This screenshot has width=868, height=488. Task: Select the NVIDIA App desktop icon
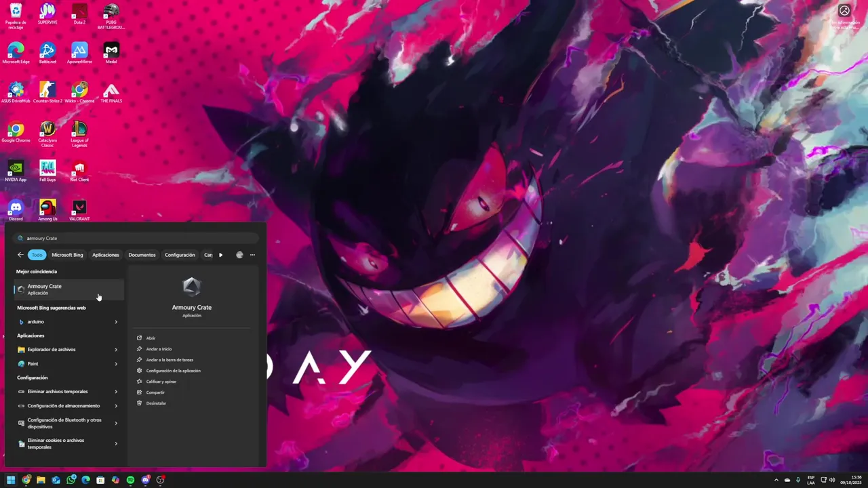click(x=16, y=171)
